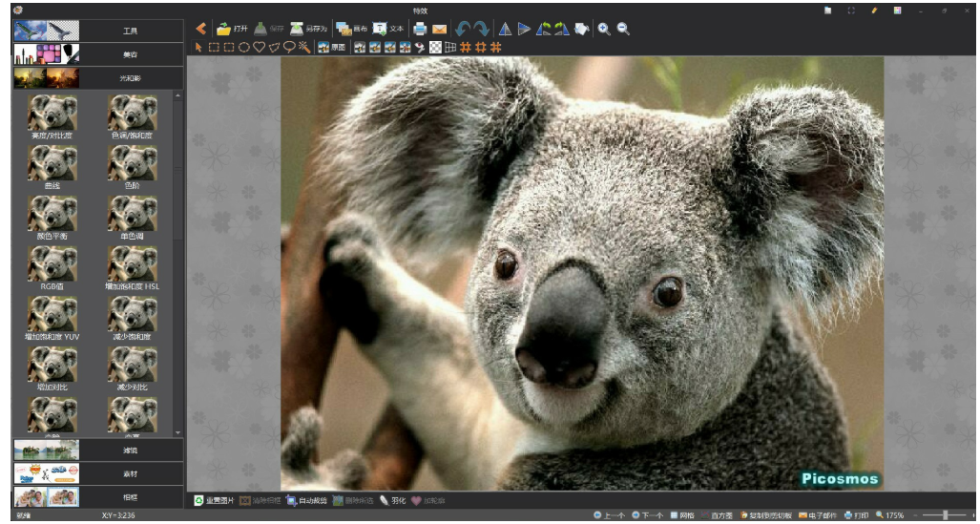Click the 自动裁剪 auto crop button

pos(306,500)
